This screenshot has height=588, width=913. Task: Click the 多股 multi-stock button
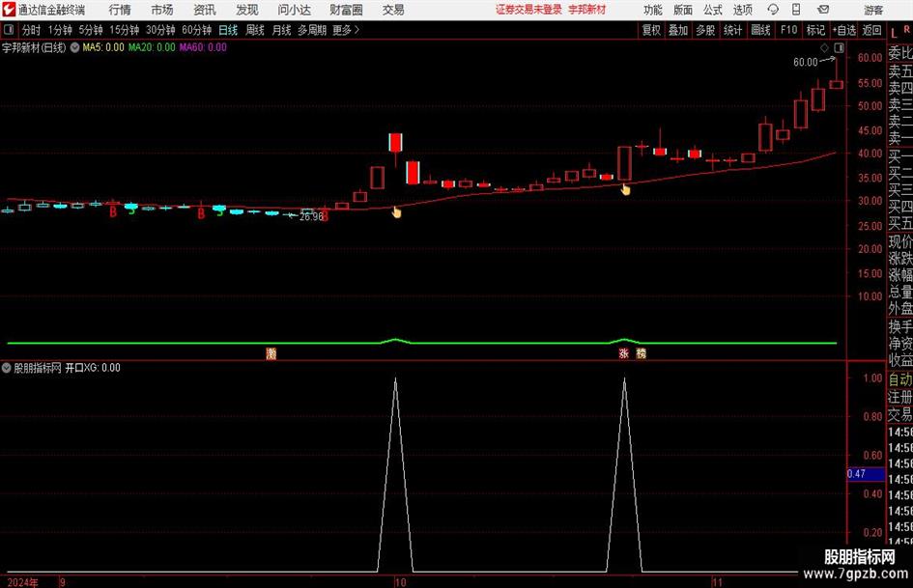705,30
